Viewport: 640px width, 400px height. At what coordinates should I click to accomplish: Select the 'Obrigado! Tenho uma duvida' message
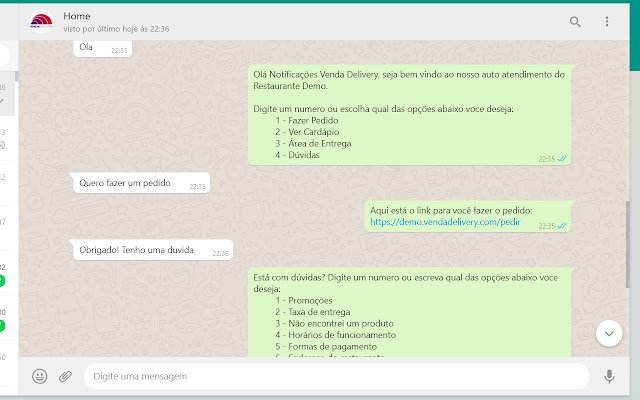coord(153,250)
